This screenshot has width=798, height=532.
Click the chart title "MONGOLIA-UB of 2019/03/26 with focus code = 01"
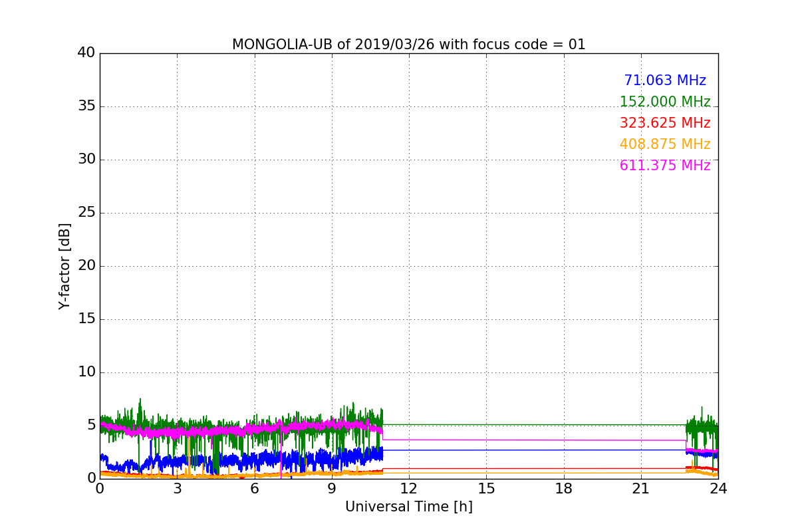pos(408,45)
